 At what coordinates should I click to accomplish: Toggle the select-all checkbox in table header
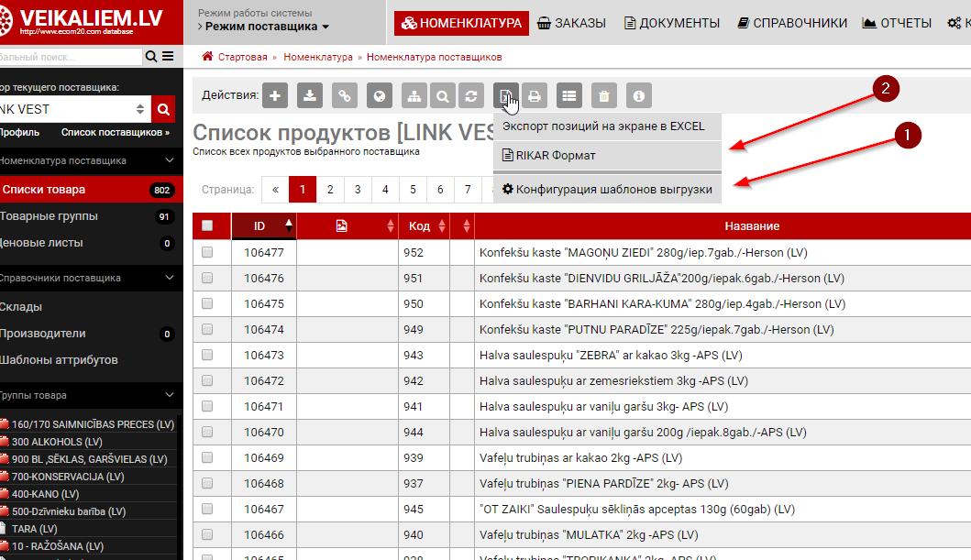207,225
